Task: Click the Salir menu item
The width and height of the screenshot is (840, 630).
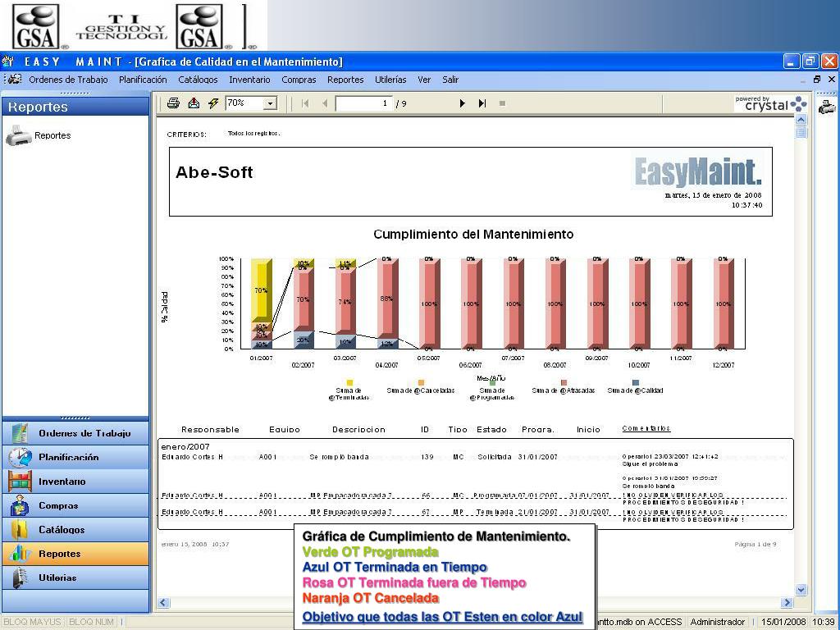Action: coord(450,80)
